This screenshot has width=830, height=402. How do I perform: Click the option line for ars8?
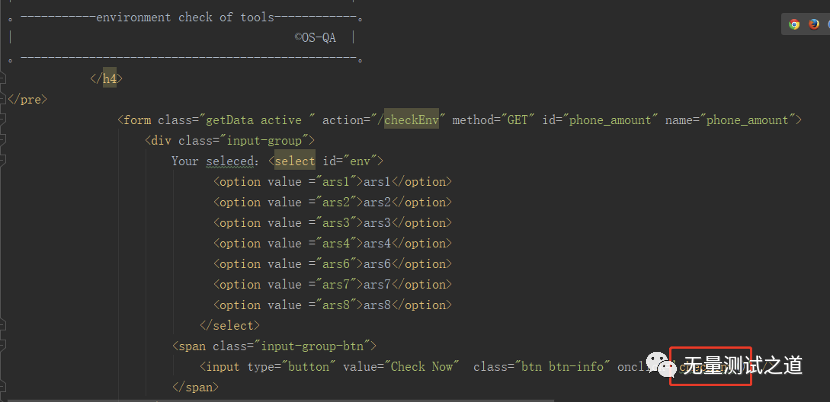click(x=333, y=305)
